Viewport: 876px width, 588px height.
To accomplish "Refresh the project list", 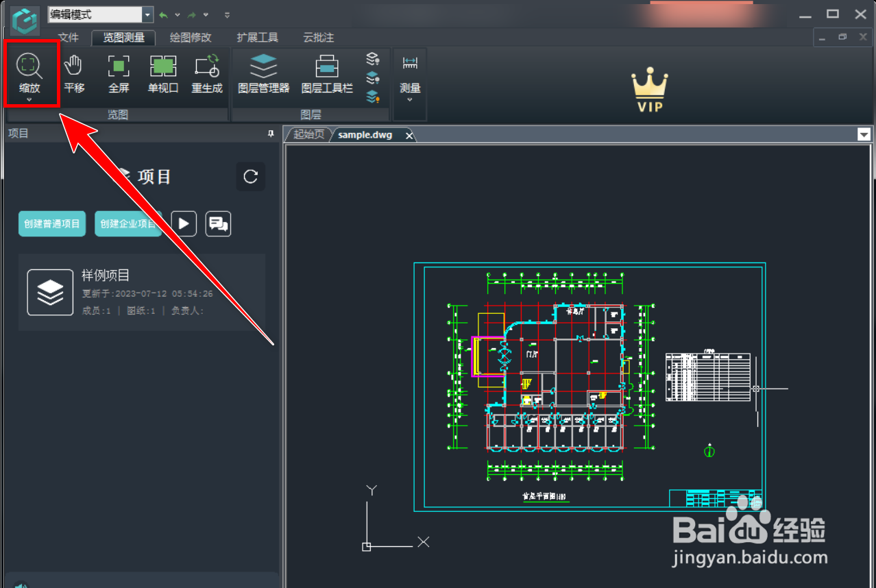I will coord(251,177).
